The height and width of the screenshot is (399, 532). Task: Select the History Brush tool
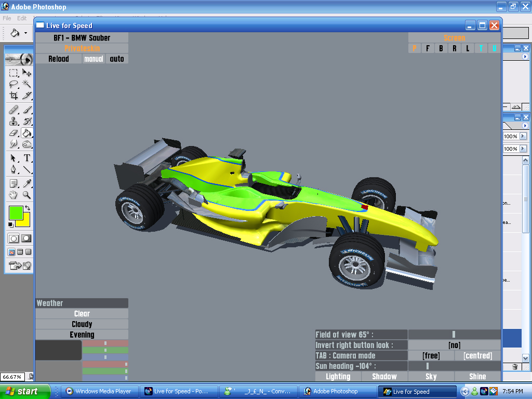[x=26, y=121]
